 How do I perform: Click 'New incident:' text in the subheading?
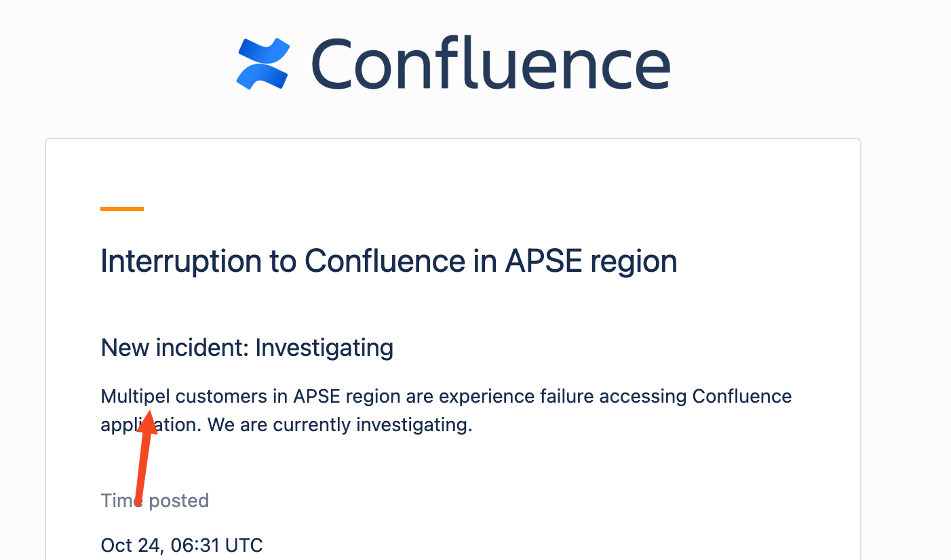[x=175, y=348]
